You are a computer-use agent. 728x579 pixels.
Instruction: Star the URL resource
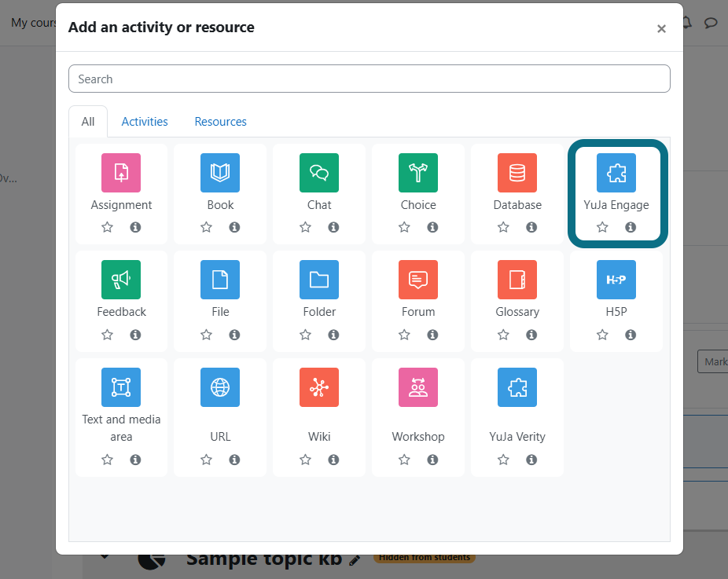click(206, 460)
